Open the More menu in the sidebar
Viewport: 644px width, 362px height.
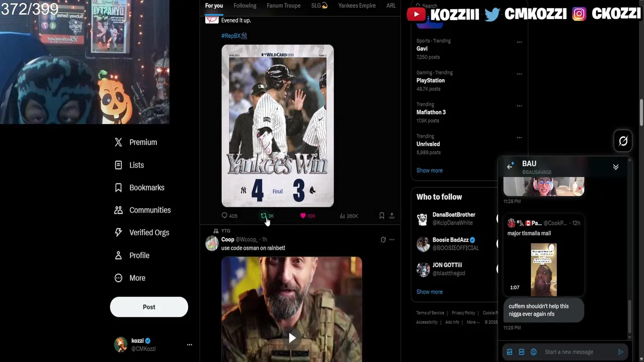click(130, 278)
